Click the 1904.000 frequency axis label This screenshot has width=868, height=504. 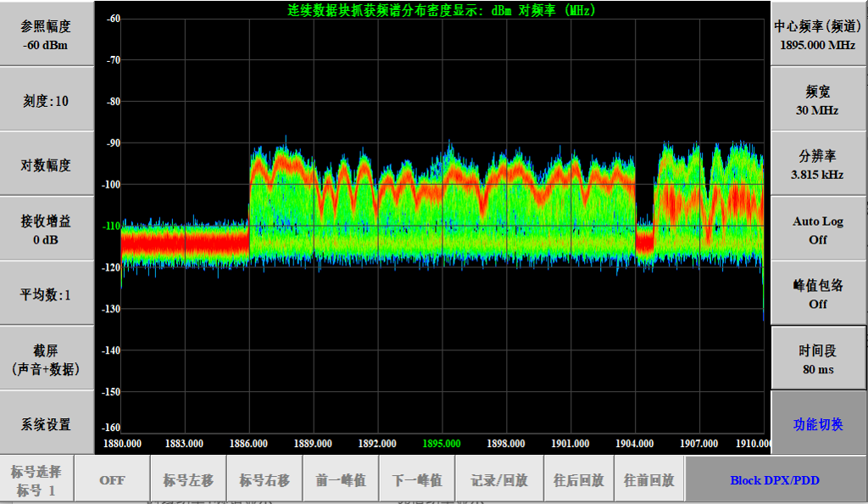click(x=634, y=444)
